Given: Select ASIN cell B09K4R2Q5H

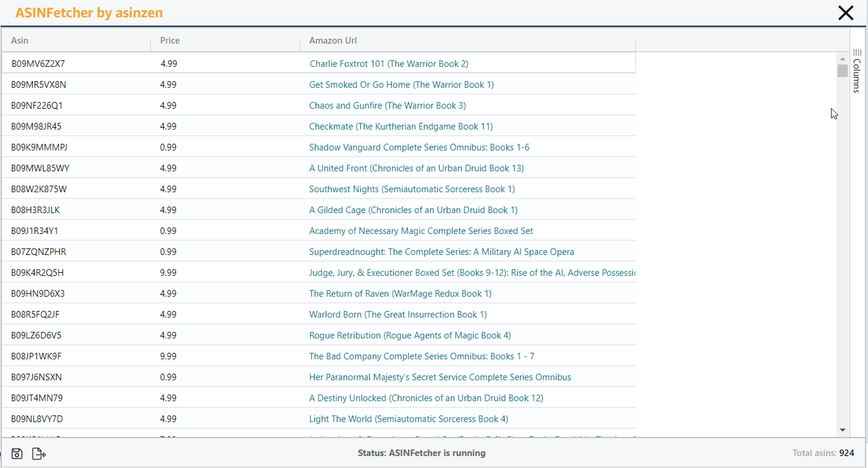Looking at the screenshot, I should tap(37, 273).
